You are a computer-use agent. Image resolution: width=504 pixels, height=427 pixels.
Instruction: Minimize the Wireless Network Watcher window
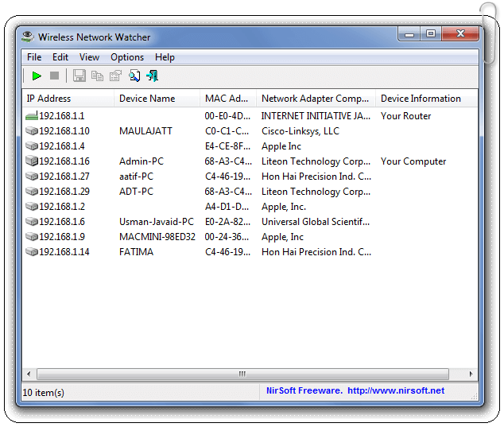[409, 34]
